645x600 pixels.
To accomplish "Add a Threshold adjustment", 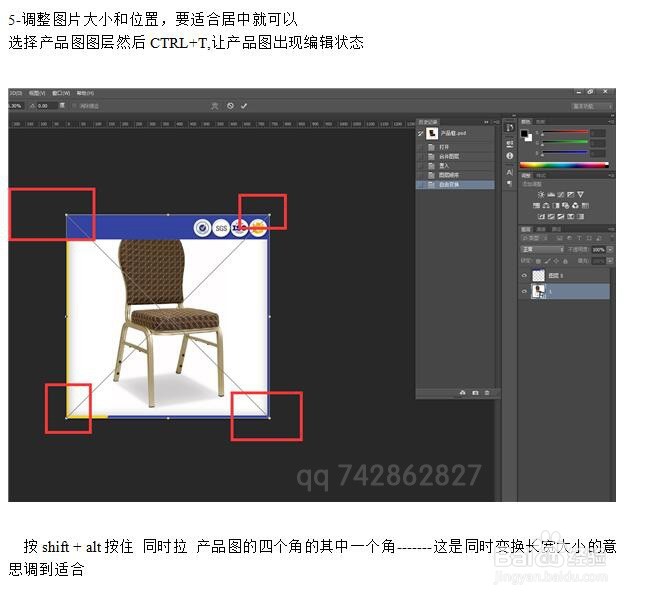I will (560, 217).
